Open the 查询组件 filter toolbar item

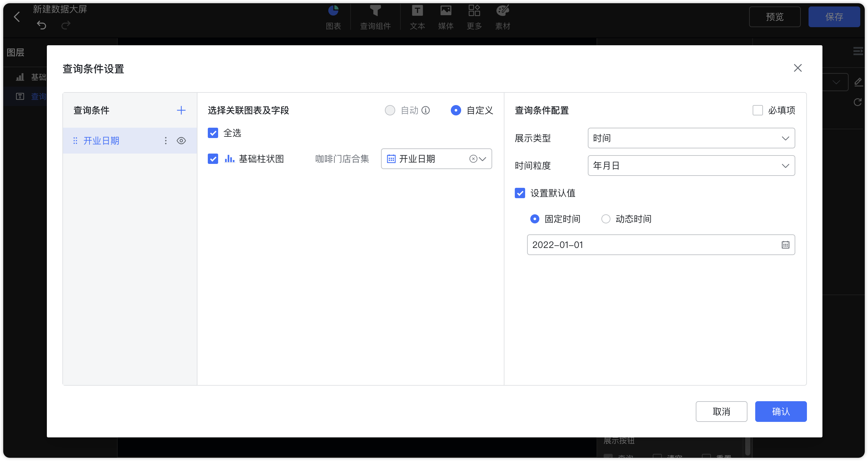tap(376, 17)
